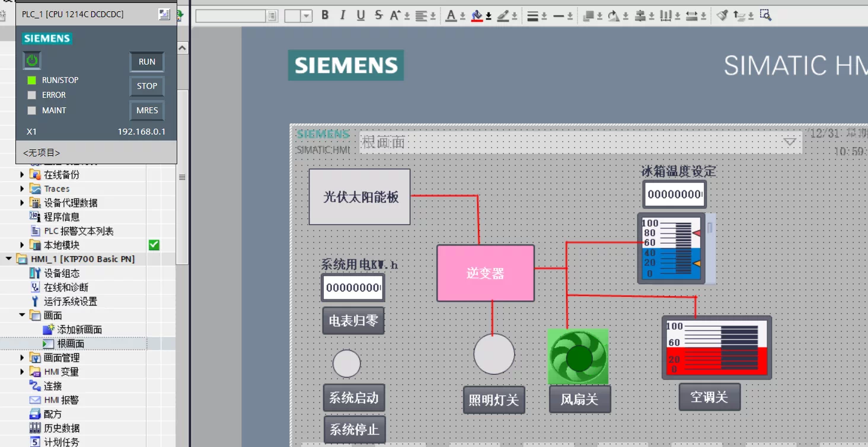Collapse the 画面 folder node

[23, 315]
